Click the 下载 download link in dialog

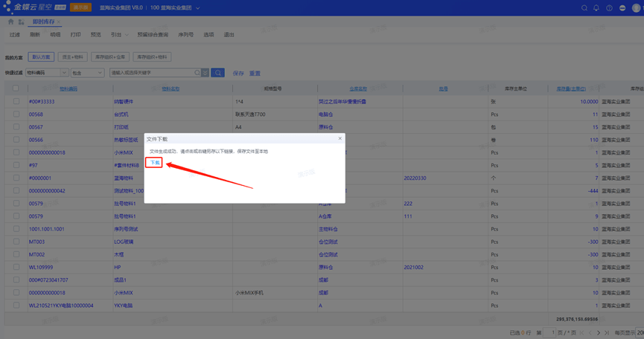(154, 162)
